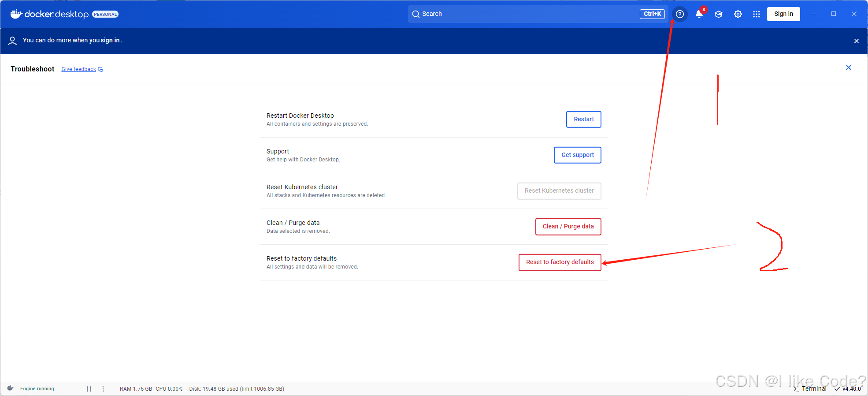Click the user avatar icon in banner
Screen dimensions: 868x396
12,41
